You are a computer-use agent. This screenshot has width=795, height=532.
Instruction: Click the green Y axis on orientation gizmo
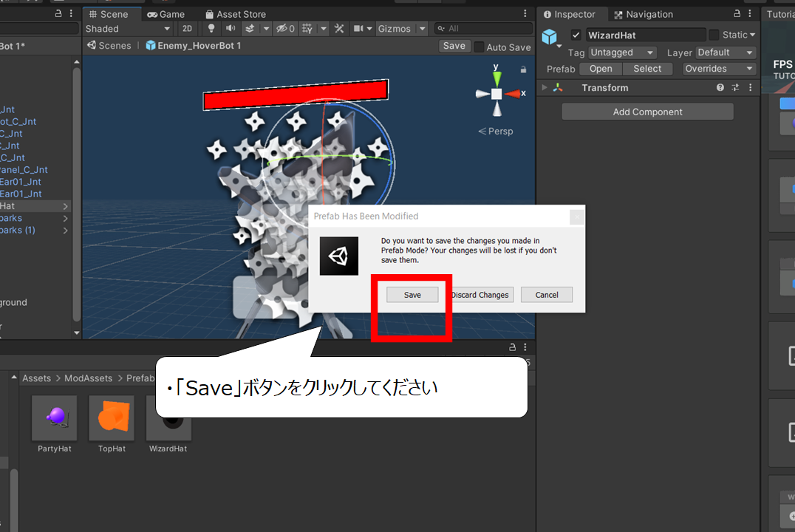[497, 78]
